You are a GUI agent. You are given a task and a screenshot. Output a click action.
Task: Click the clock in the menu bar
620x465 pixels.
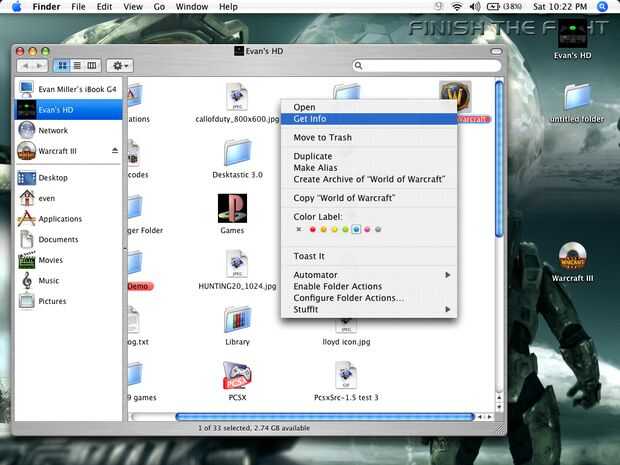click(560, 7)
